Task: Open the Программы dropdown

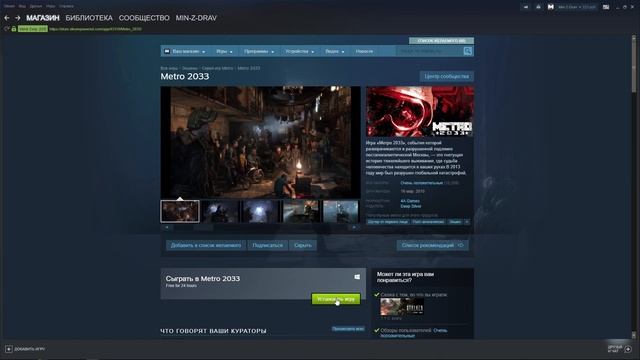Action: [x=259, y=51]
